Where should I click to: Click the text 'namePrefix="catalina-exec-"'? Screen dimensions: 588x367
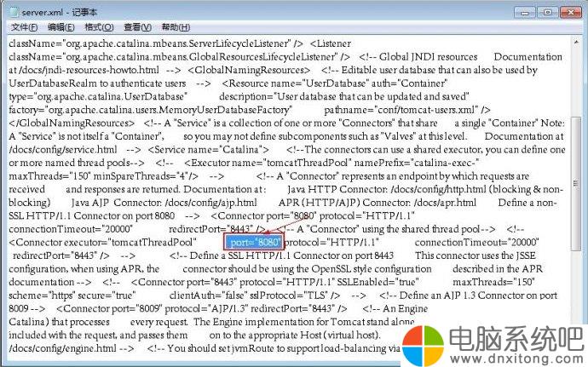click(417, 163)
